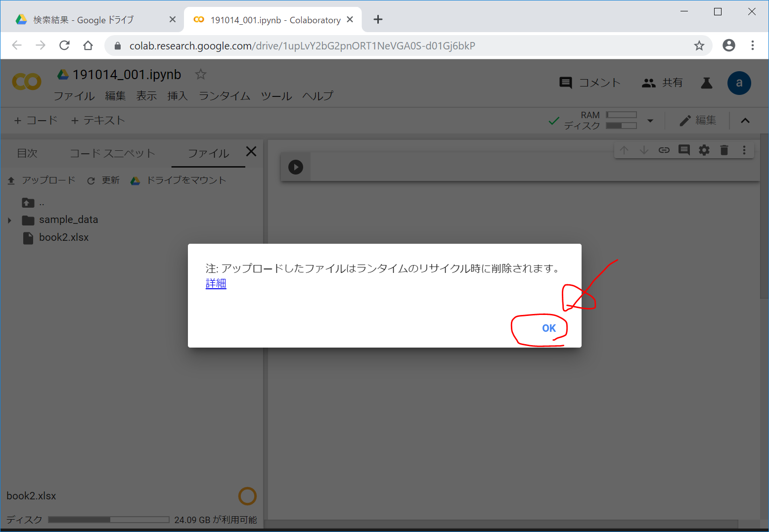Select the book2.xlsx file

pos(64,238)
